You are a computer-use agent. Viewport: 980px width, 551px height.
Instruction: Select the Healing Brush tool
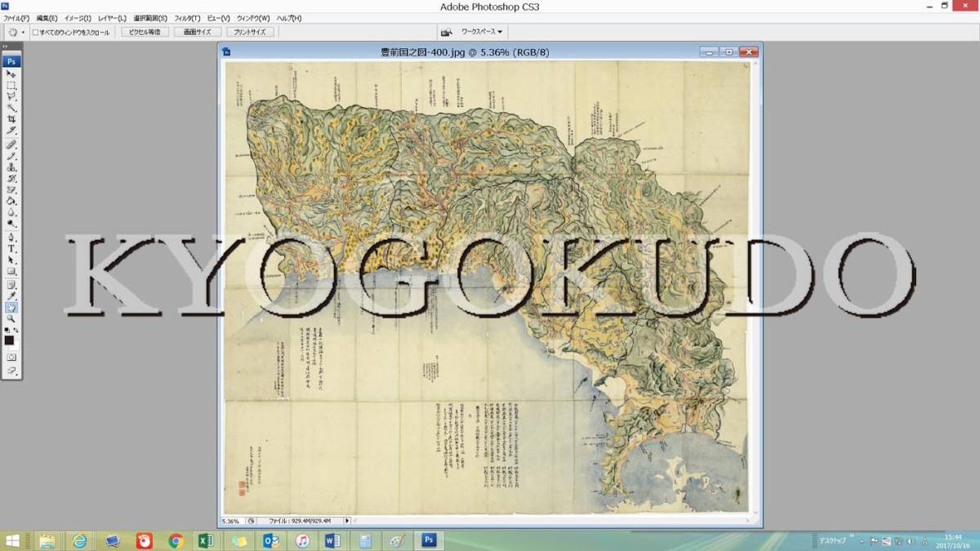point(11,144)
